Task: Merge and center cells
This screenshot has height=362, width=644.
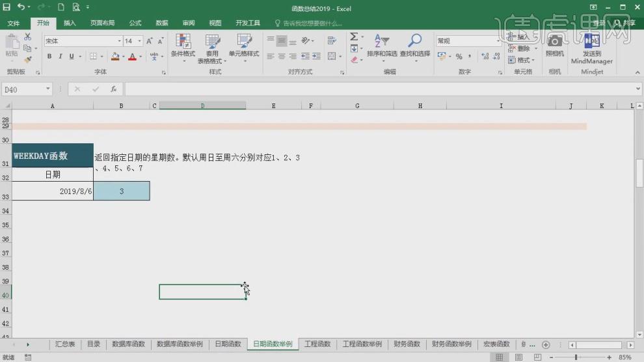Action: pos(332,56)
